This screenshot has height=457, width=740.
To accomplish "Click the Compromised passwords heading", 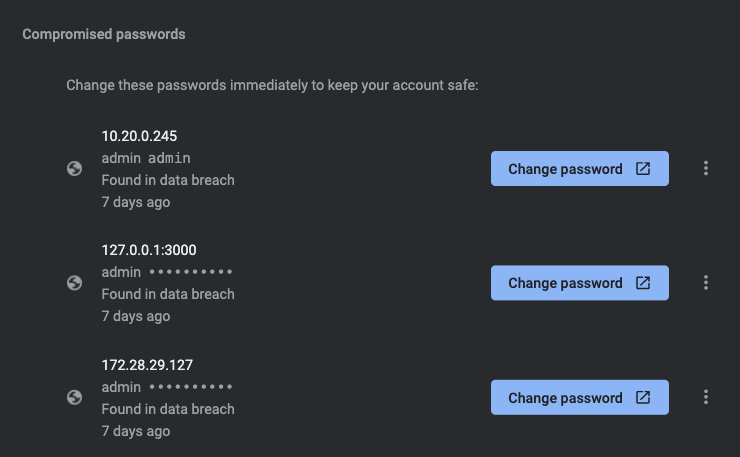I will pos(104,34).
